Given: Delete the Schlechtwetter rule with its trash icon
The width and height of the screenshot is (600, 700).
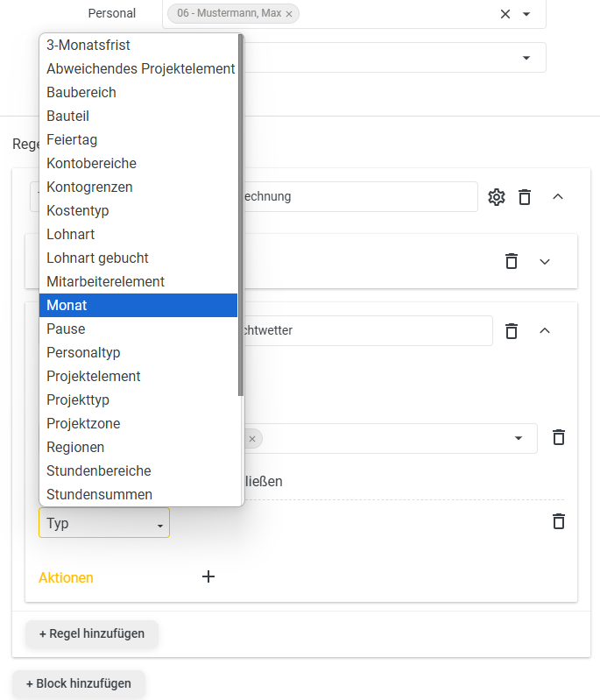Looking at the screenshot, I should click(x=512, y=331).
